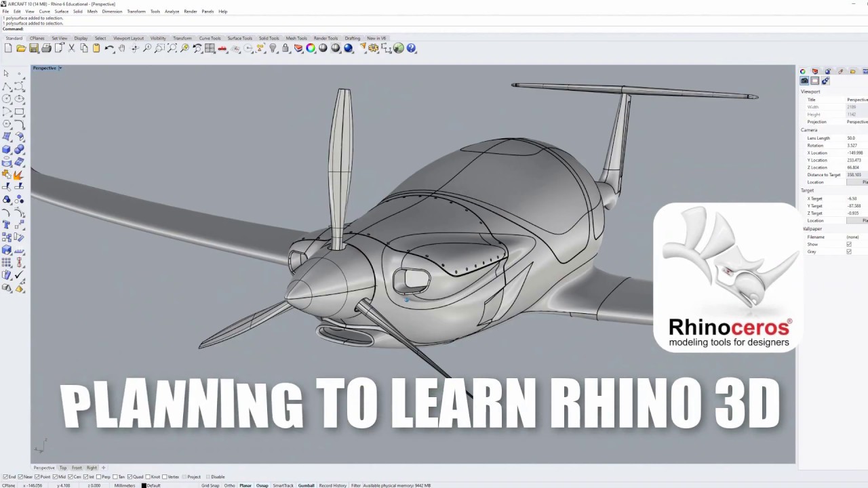Click the Copy icon in the Standard toolbar

(83, 48)
